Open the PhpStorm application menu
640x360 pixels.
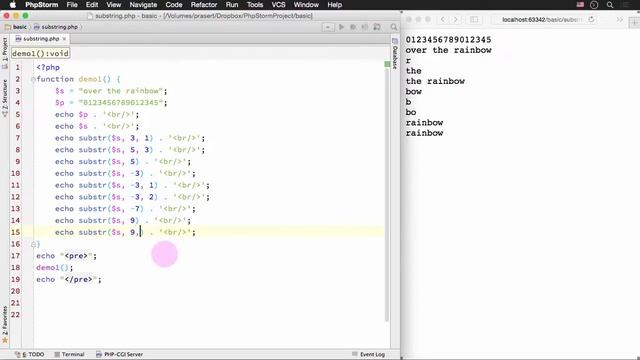[x=42, y=5]
